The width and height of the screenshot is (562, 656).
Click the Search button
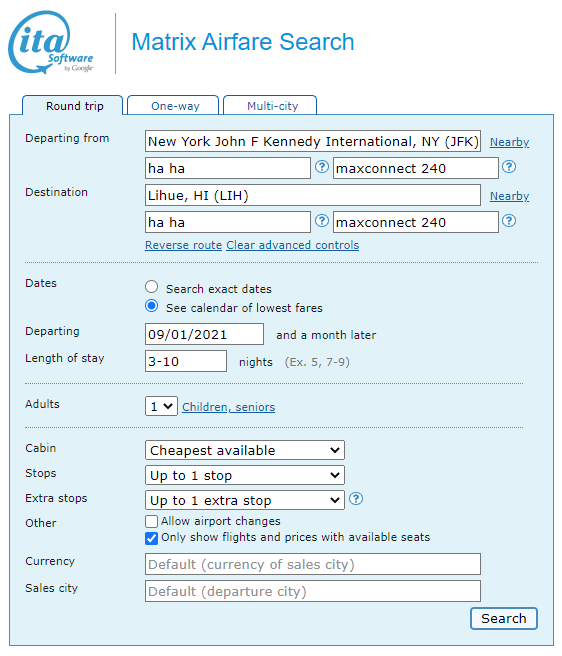point(504,618)
